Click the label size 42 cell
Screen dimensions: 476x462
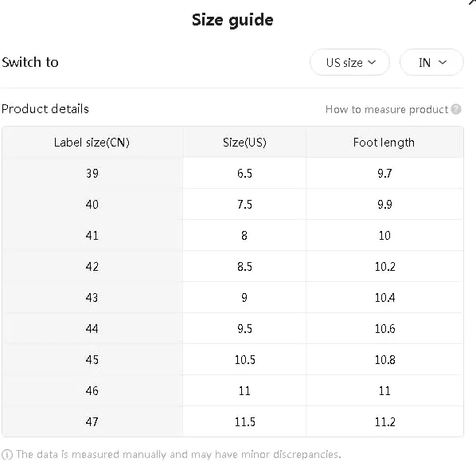(92, 266)
